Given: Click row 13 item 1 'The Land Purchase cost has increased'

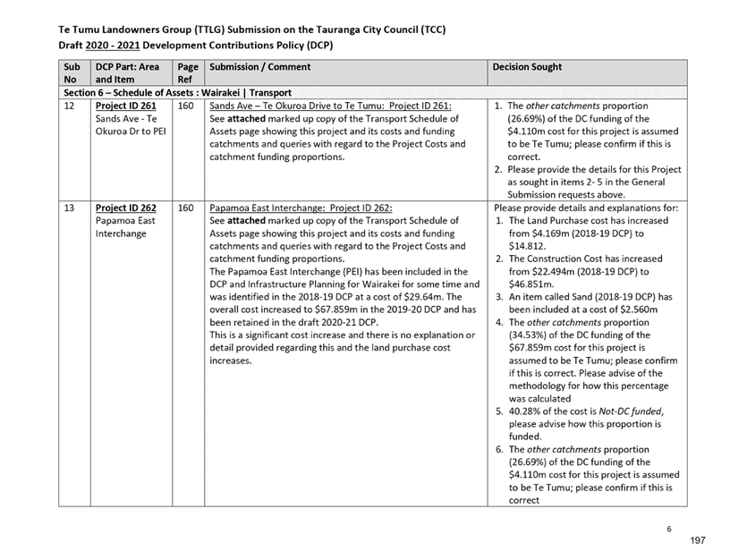Looking at the screenshot, I should 583,233.
